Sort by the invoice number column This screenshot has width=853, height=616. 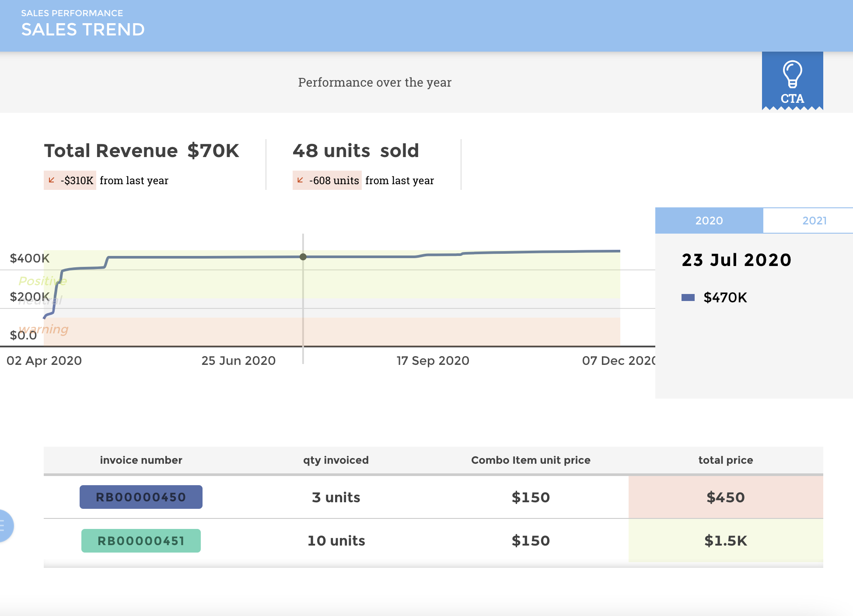point(141,460)
